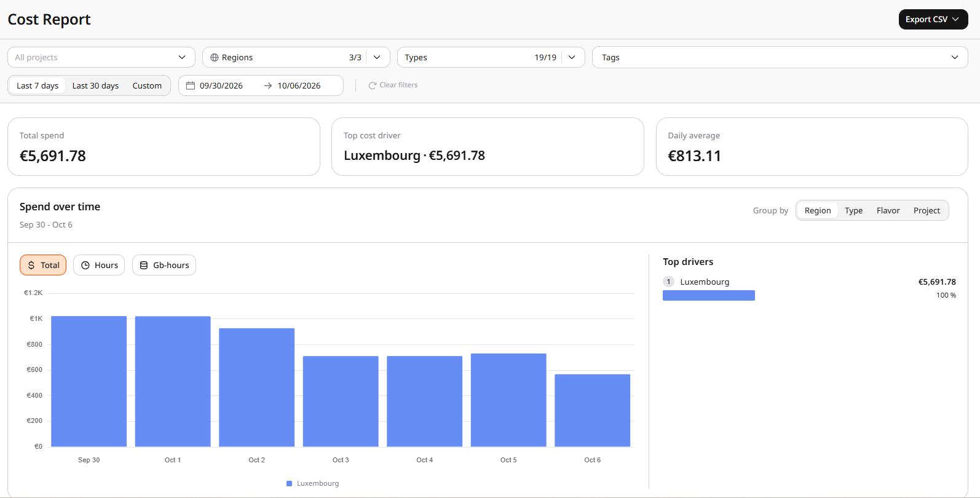The image size is (980, 498).
Task: Select the Custom date range tab
Action: [147, 85]
